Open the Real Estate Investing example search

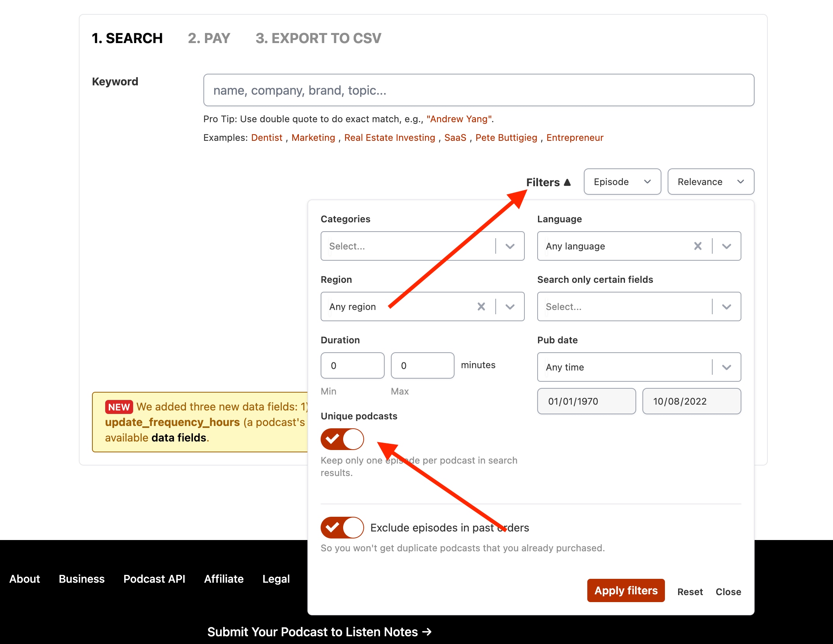(389, 137)
